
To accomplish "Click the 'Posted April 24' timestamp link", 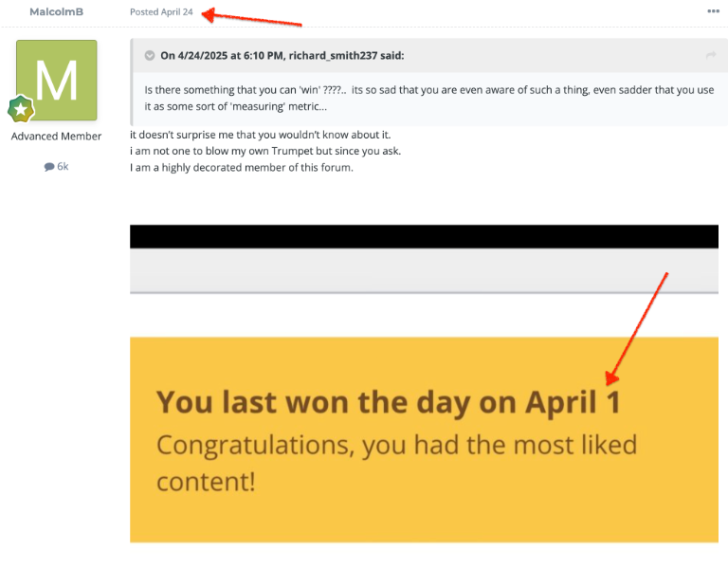I will click(161, 11).
